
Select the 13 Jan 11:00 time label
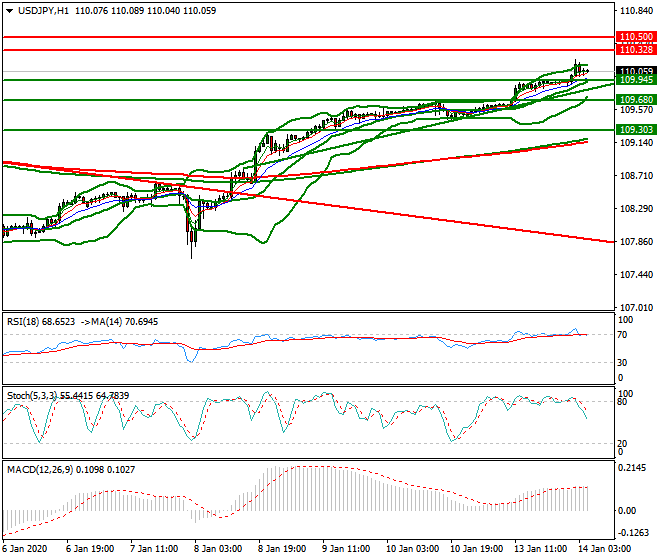coord(540,549)
